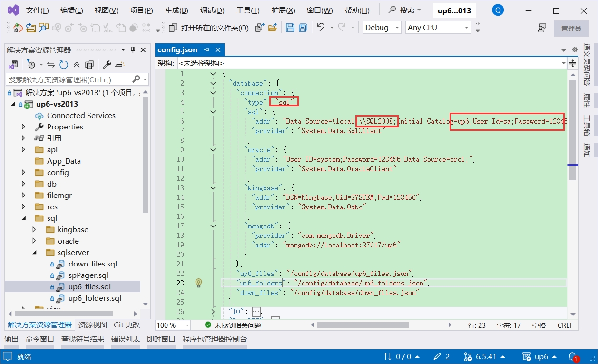Toggle Show All Files in Solution Explorer

pyautogui.click(x=89, y=65)
